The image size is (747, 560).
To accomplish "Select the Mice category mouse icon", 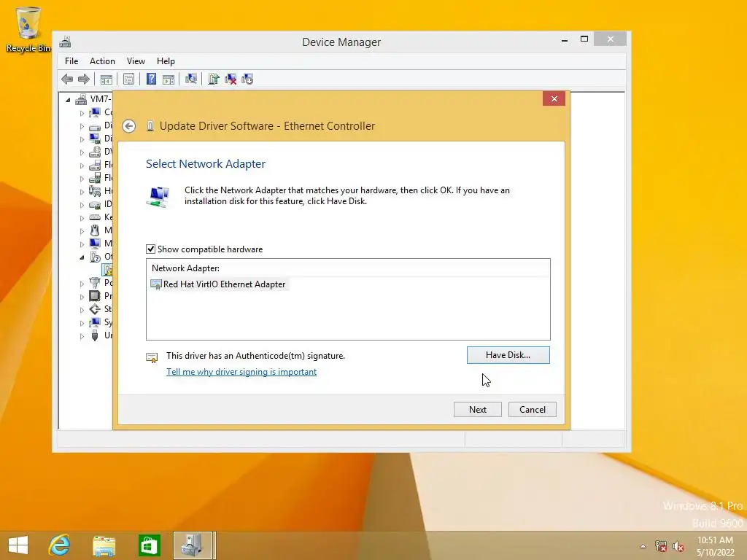I will point(95,230).
